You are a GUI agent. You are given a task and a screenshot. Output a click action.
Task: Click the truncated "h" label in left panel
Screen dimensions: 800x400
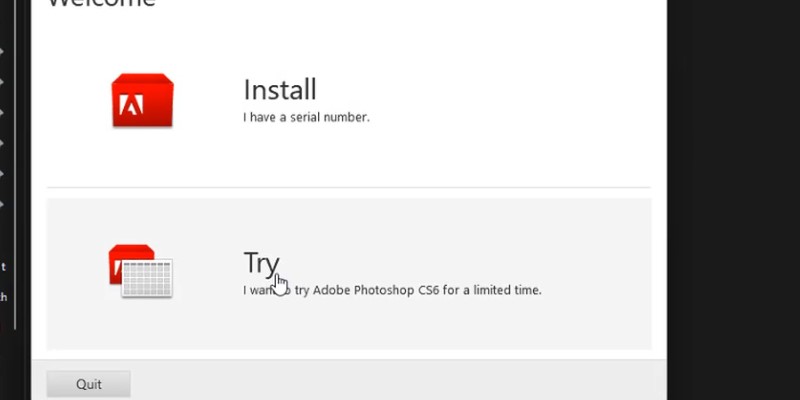coord(3,296)
